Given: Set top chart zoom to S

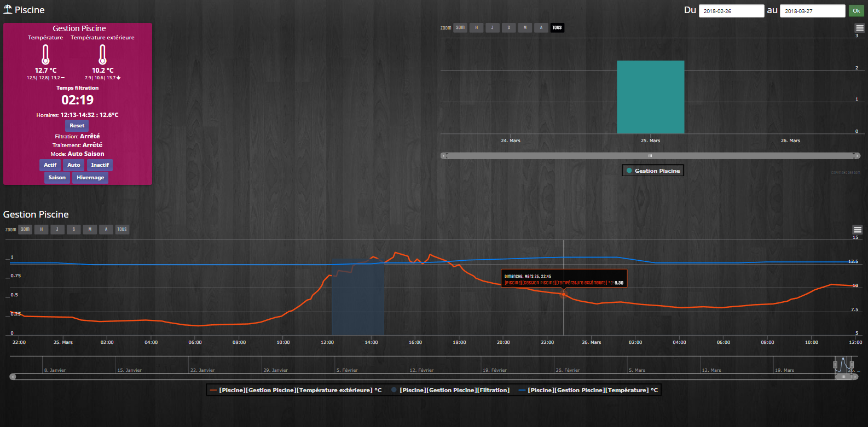Looking at the screenshot, I should click(x=509, y=28).
